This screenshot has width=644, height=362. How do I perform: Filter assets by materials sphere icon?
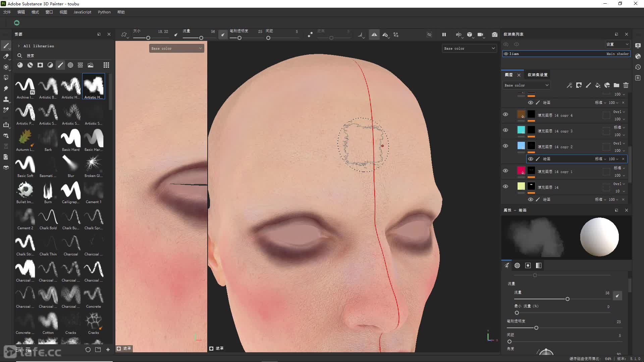(20, 65)
